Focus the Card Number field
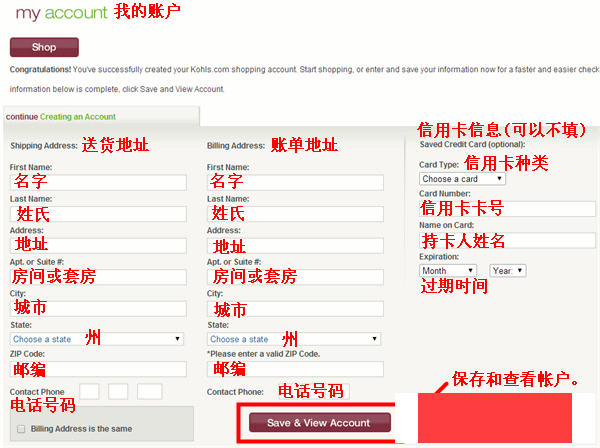Screen dimensions: 600x448 pyautogui.click(x=507, y=209)
